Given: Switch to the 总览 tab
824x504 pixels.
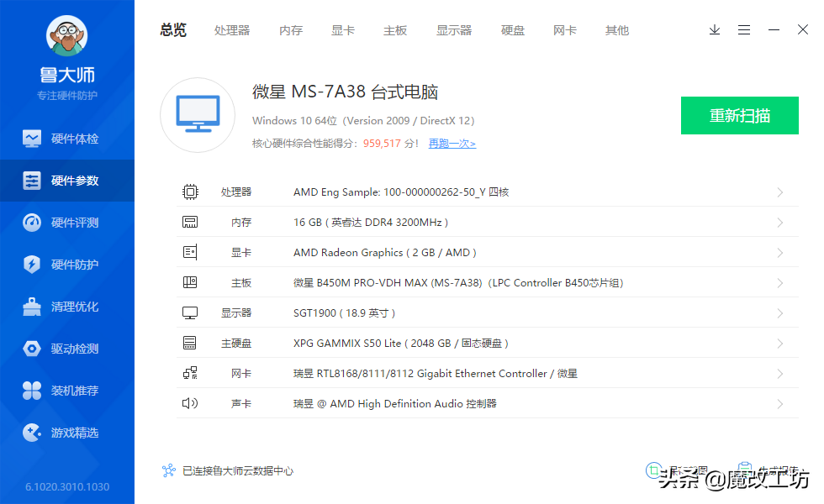Looking at the screenshot, I should tap(173, 30).
